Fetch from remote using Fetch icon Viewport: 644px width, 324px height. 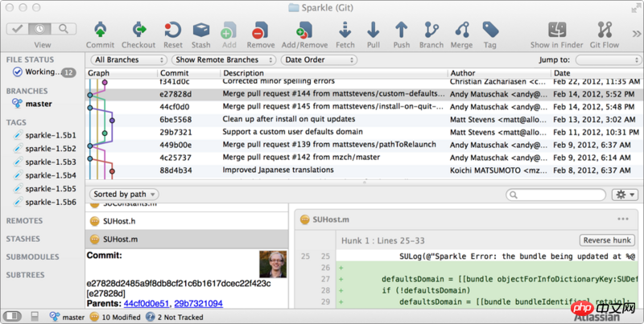[x=345, y=31]
